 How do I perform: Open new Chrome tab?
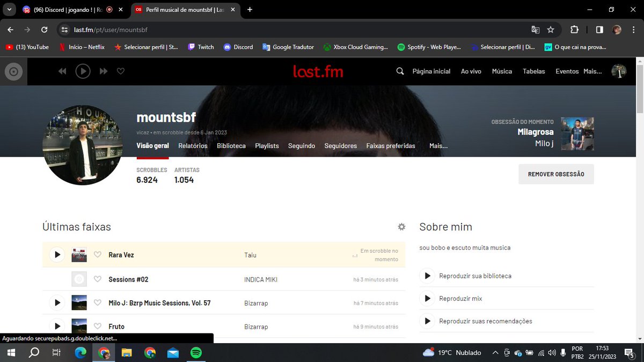click(x=250, y=10)
